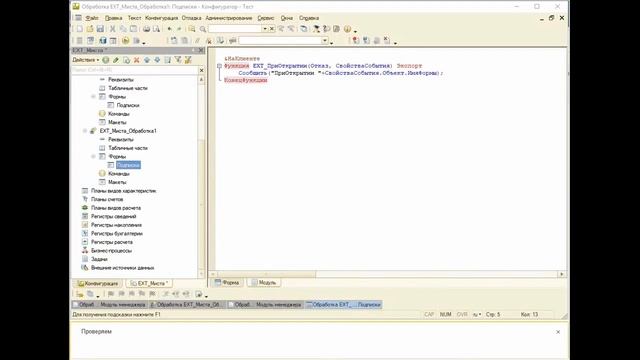This screenshot has height=360, width=640.
Task: Undo the last edit with the left arrow icon
Action: tap(169, 29)
